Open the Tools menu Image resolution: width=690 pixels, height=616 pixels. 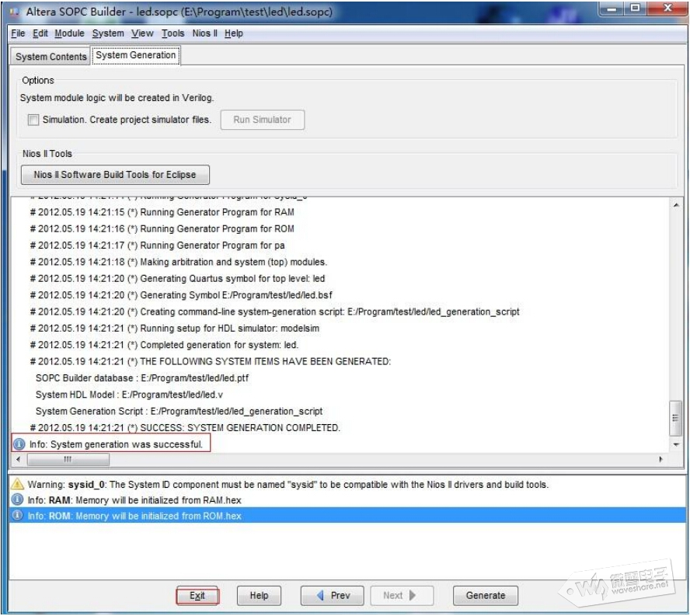pyautogui.click(x=173, y=33)
